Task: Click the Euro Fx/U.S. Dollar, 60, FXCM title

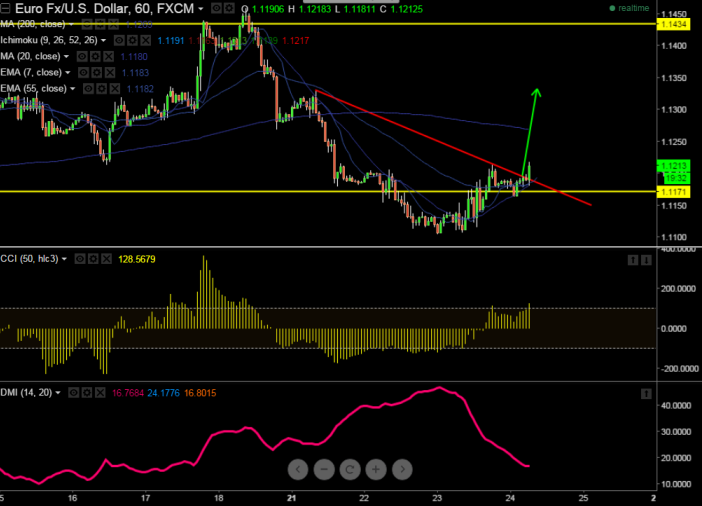Action: pyautogui.click(x=104, y=9)
